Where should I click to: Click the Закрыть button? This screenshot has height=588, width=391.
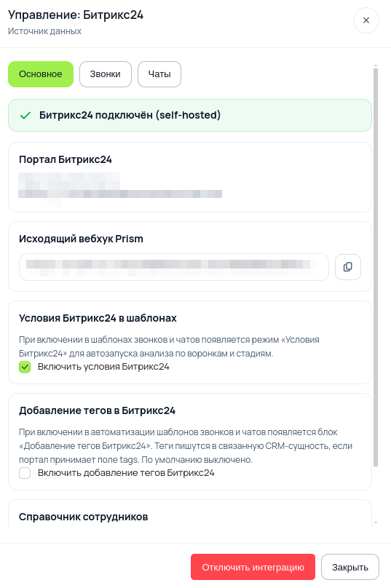(x=350, y=567)
